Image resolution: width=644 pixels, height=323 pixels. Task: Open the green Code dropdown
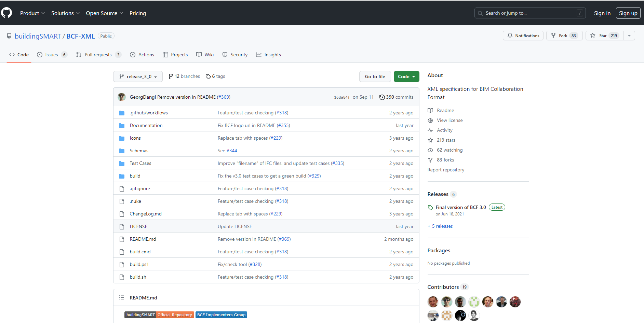[406, 77]
